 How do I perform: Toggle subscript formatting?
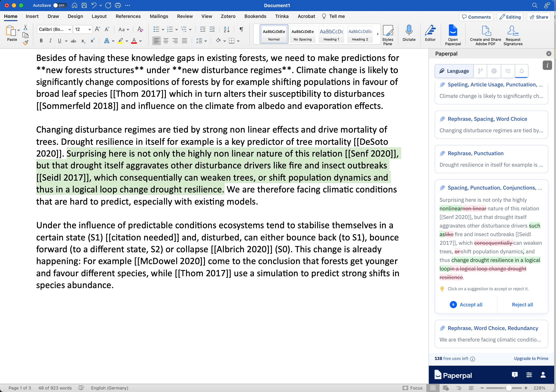point(83,41)
